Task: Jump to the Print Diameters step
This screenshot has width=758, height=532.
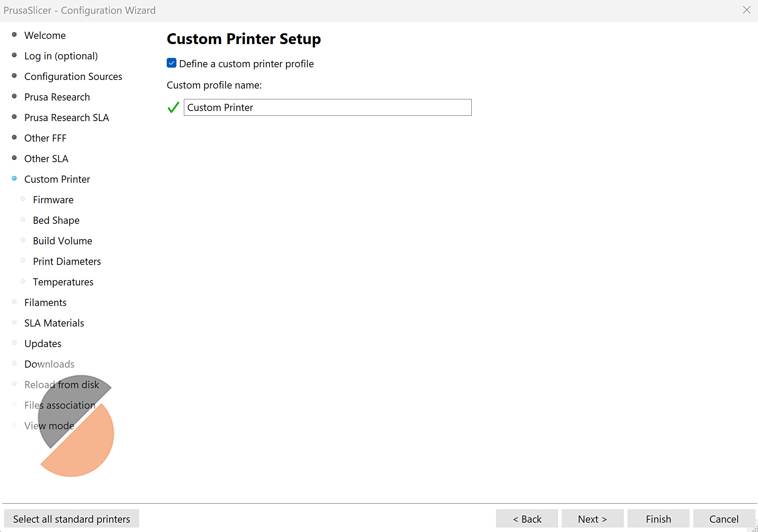Action: [67, 262]
